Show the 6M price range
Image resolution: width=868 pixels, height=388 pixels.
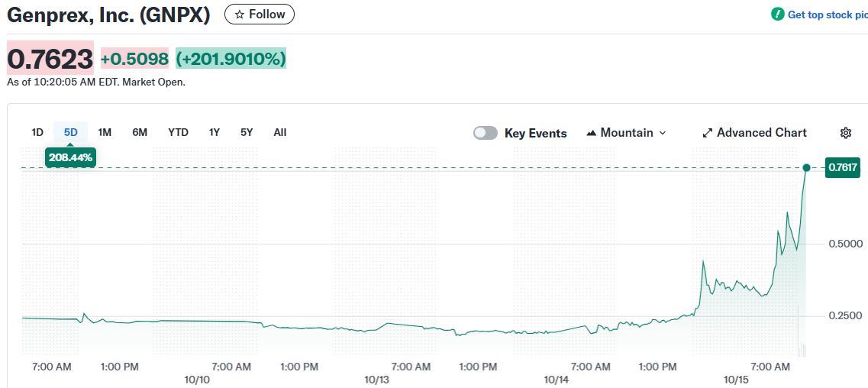[140, 132]
